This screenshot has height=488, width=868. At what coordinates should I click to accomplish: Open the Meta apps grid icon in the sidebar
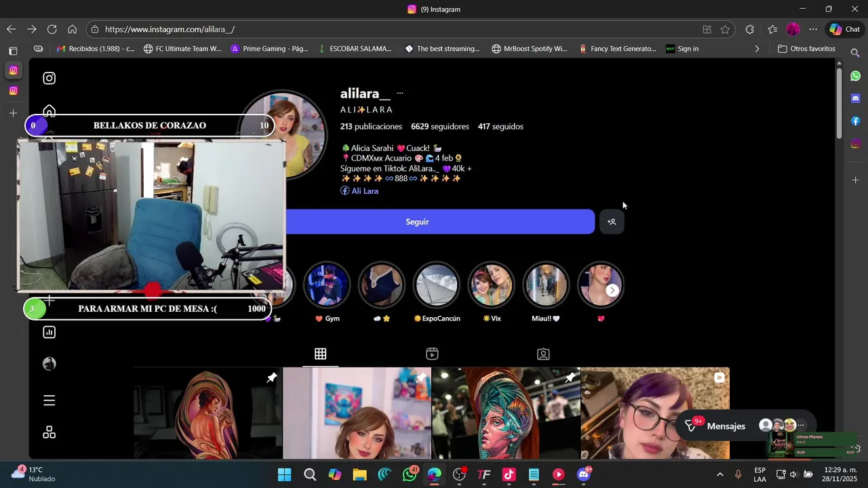(50, 432)
